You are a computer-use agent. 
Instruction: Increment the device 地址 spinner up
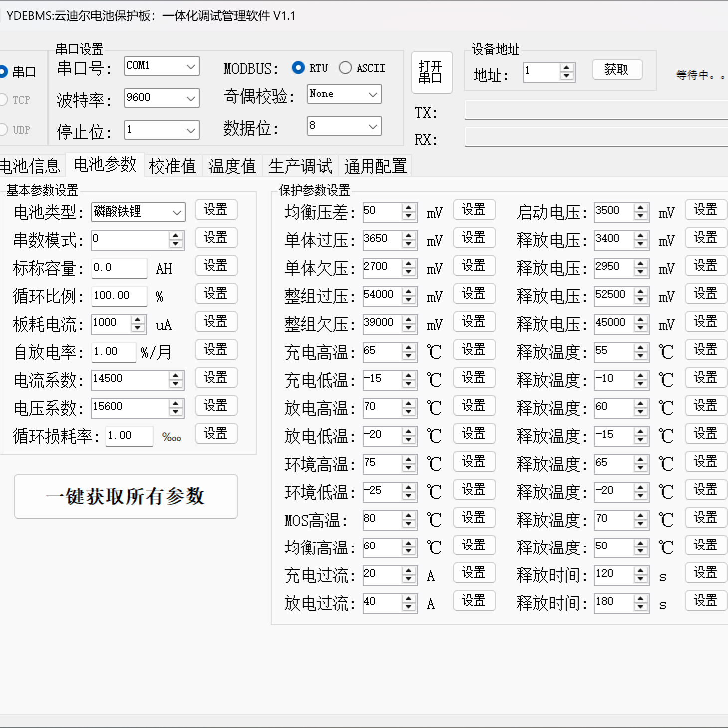point(566,68)
